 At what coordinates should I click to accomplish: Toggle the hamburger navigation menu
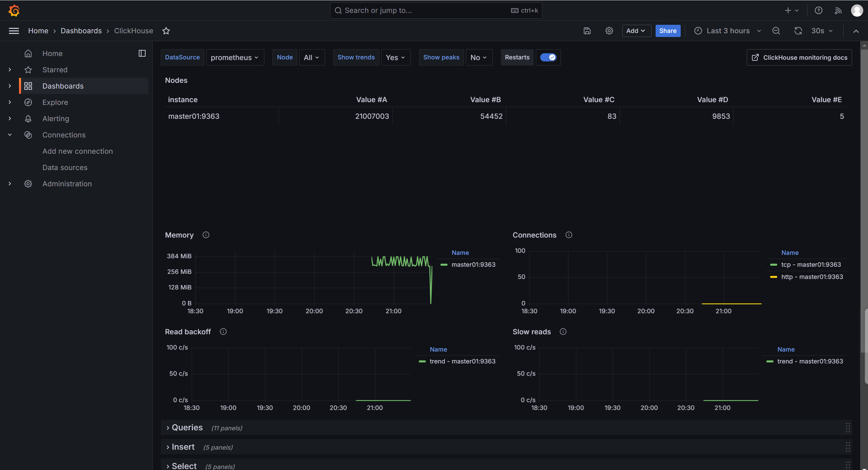coord(14,31)
